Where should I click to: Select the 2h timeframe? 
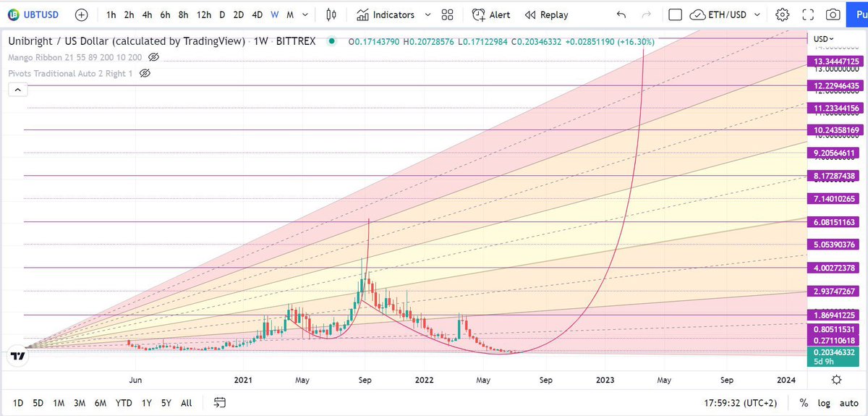pyautogui.click(x=129, y=14)
